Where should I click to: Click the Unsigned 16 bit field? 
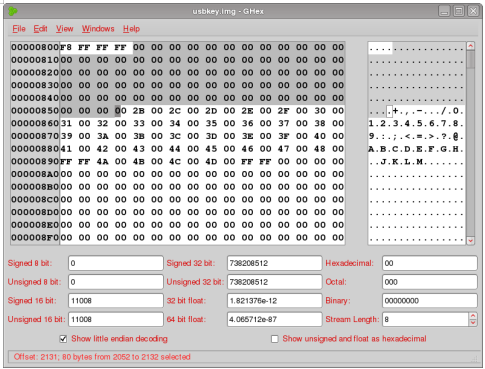pos(116,320)
